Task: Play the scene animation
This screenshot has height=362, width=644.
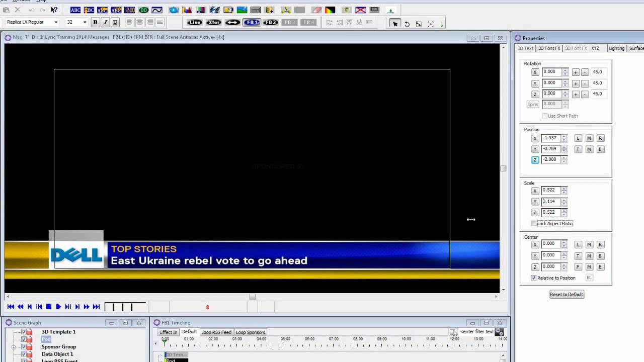Action: coord(58,307)
